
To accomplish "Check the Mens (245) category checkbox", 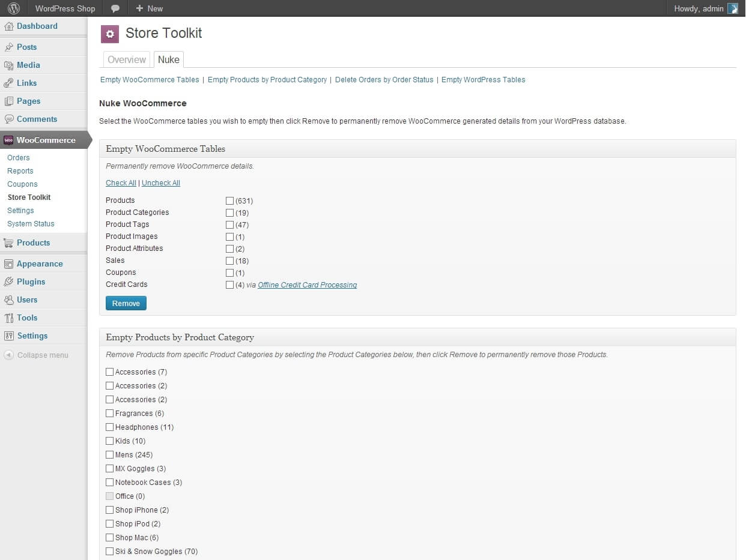I will 109,455.
